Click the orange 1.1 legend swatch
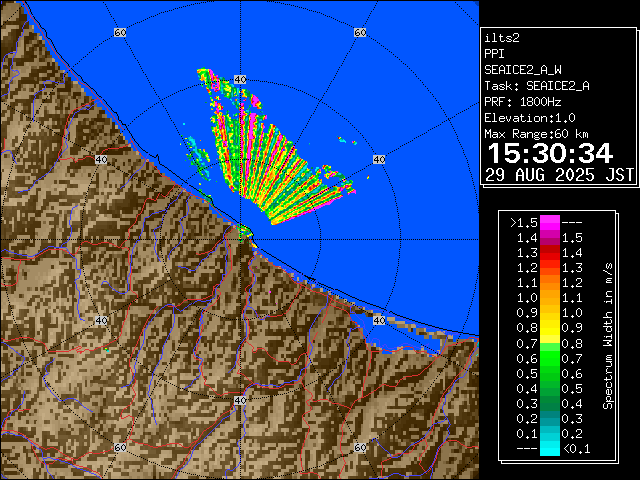 click(549, 282)
